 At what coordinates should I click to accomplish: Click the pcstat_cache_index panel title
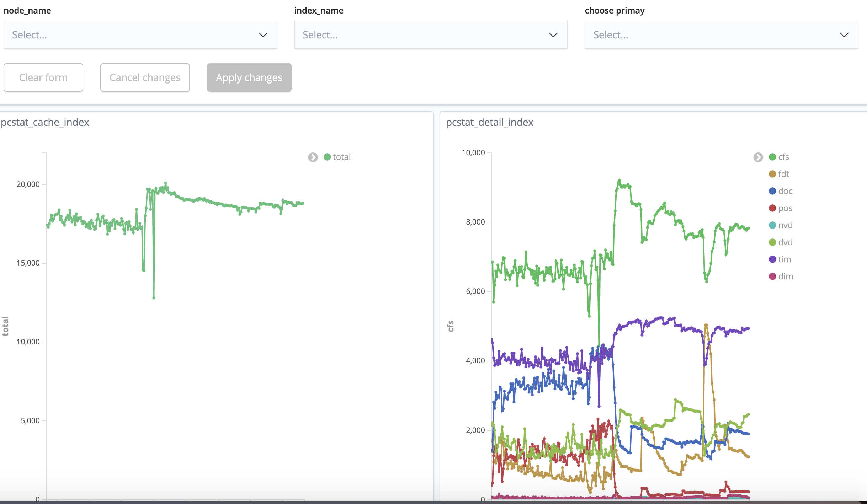click(x=45, y=122)
